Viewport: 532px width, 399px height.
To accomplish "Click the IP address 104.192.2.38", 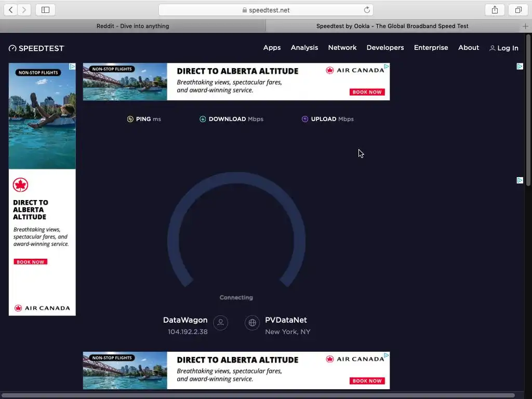I will [188, 332].
